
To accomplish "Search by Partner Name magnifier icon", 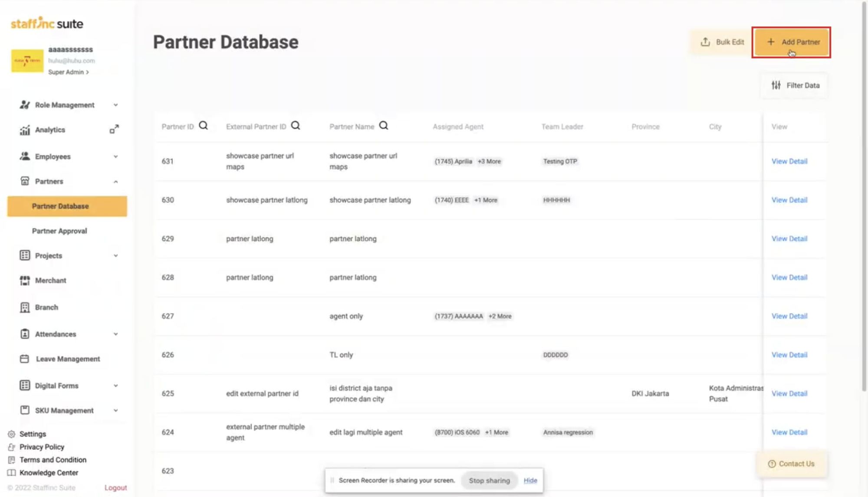I will 384,126.
